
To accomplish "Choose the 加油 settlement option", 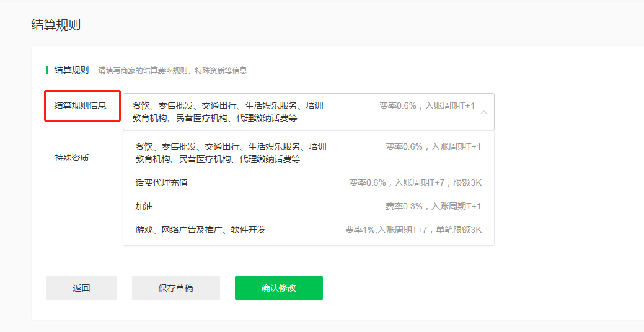I will [x=309, y=206].
